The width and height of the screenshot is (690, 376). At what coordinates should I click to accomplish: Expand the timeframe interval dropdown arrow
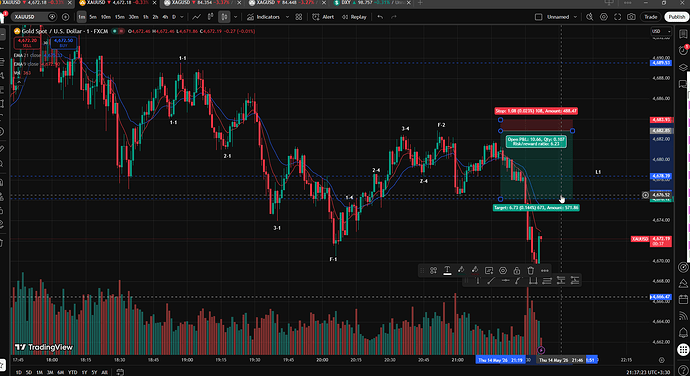182,17
